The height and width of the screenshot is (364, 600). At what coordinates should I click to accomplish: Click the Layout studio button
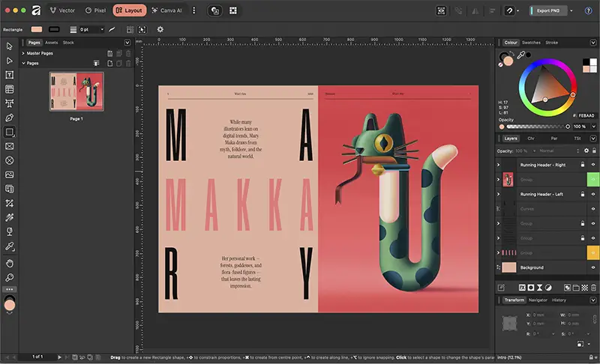[x=129, y=10]
